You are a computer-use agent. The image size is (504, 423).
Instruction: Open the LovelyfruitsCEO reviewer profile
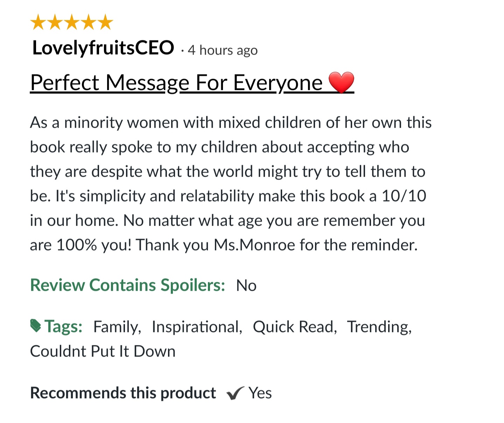click(x=103, y=48)
